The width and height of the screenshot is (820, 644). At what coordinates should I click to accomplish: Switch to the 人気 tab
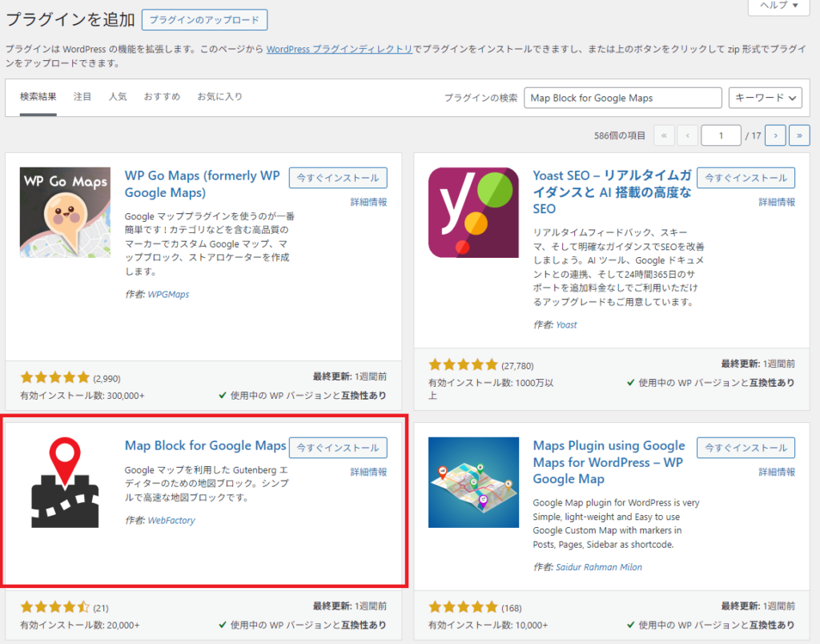click(x=118, y=97)
